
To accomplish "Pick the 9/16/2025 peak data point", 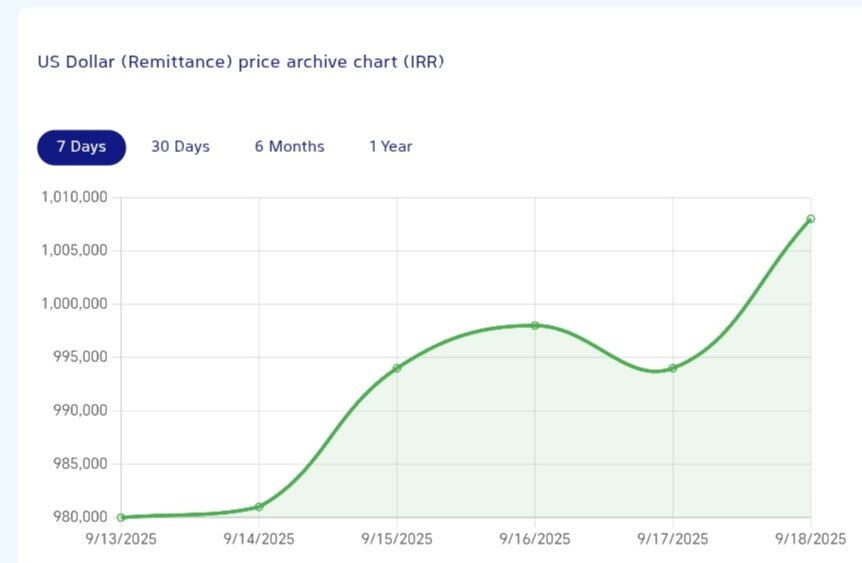I will [535, 325].
